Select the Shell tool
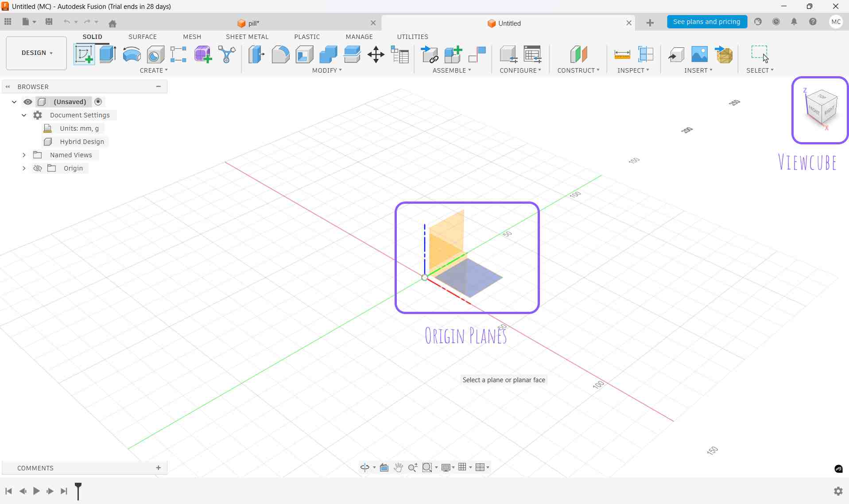 pyautogui.click(x=304, y=54)
